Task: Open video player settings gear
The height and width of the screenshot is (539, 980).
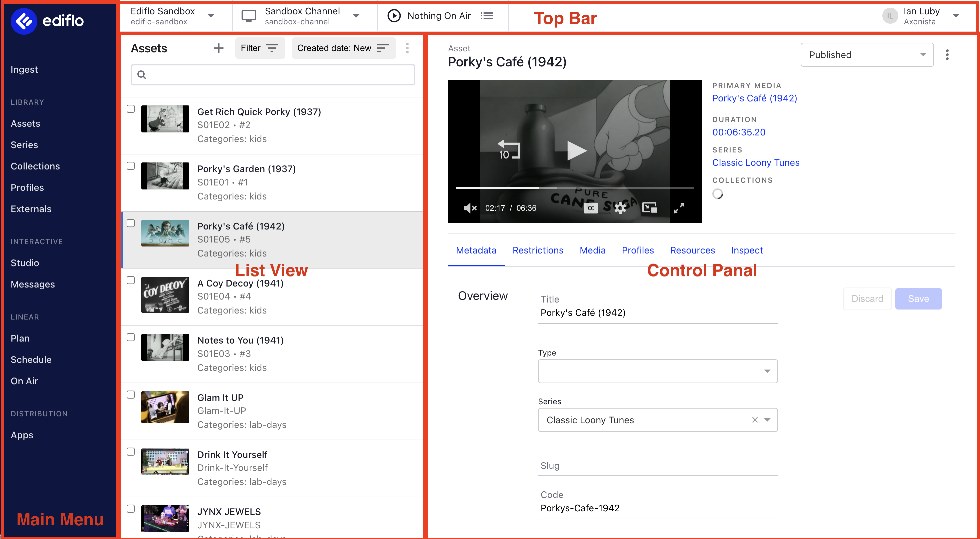Action: (620, 208)
